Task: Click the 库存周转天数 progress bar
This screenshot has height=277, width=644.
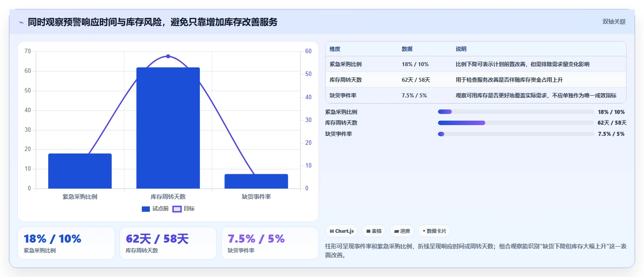Action: point(516,123)
